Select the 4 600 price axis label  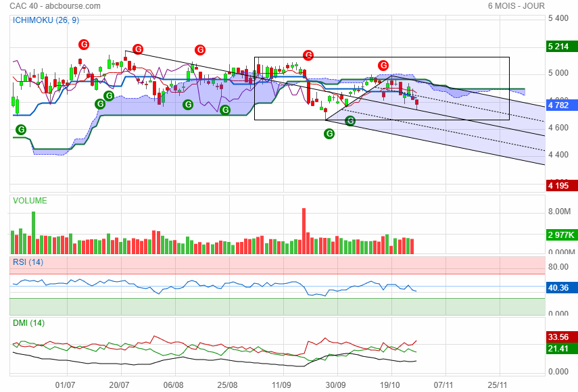(x=558, y=128)
